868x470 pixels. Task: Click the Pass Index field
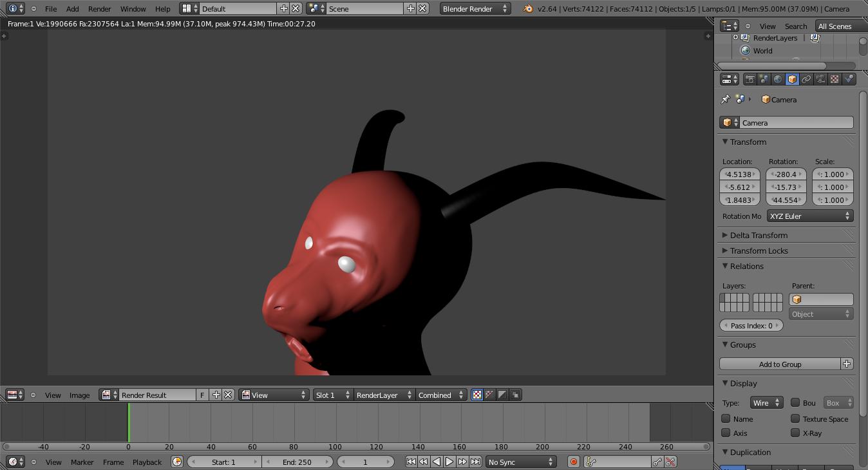(751, 325)
